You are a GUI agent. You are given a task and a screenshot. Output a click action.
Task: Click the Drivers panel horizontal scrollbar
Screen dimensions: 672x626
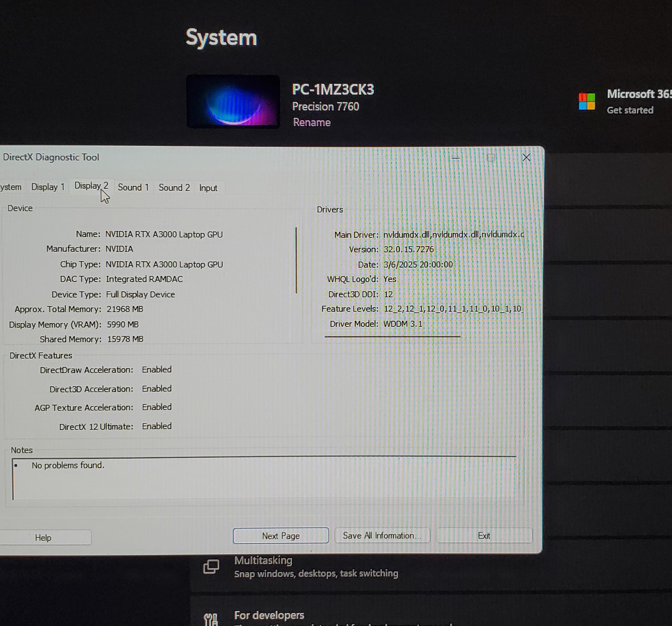(392, 337)
